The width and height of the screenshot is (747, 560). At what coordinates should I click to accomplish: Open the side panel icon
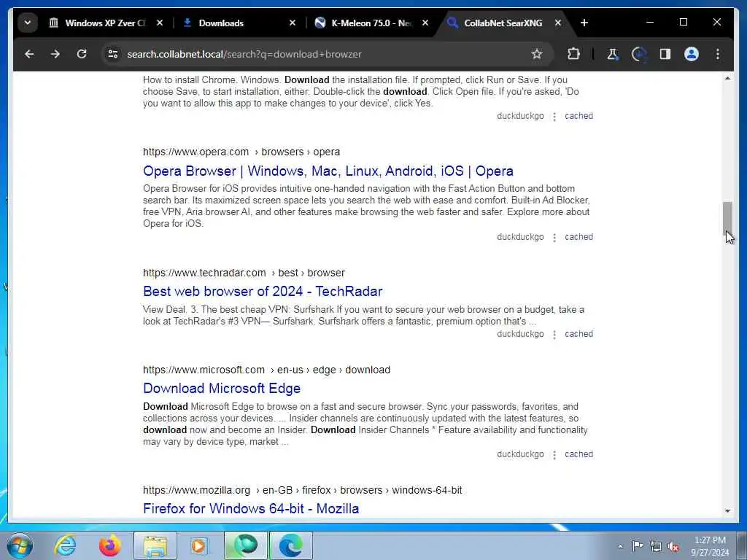(665, 54)
